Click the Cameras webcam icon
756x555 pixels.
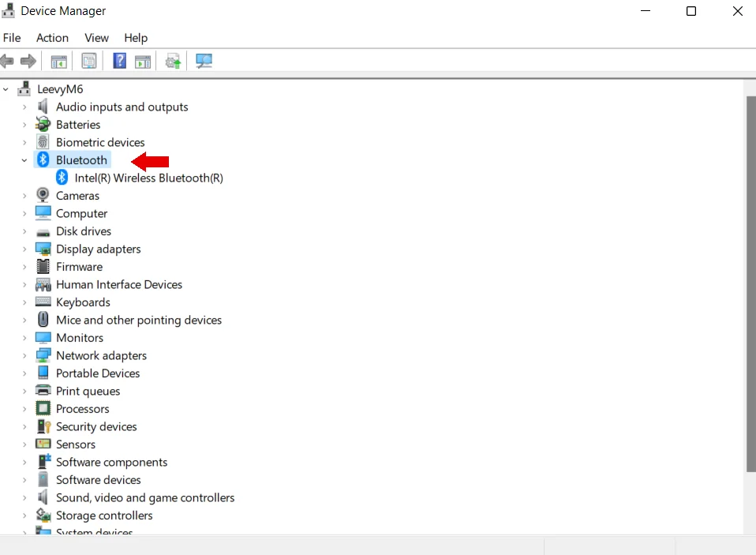(43, 195)
